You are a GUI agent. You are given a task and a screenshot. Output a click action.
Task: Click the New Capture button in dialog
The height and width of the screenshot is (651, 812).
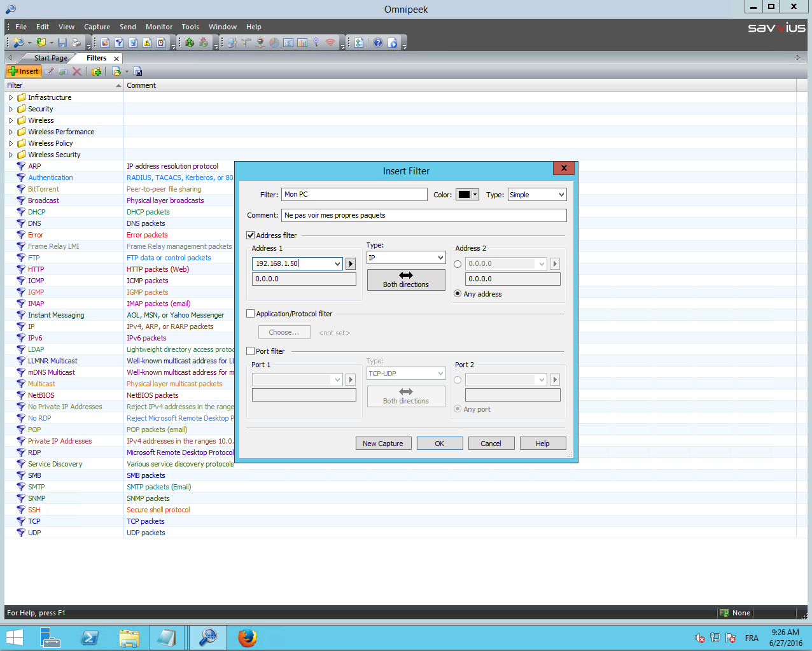[383, 444]
